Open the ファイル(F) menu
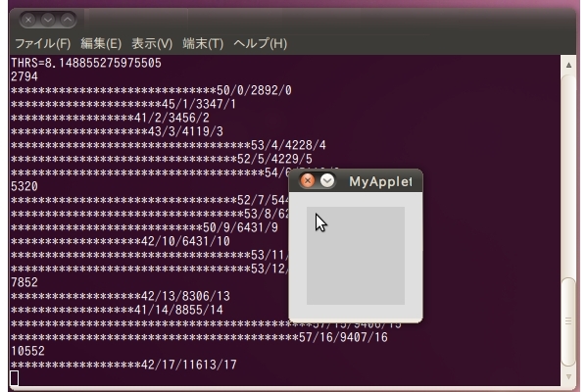Image resolution: width=588 pixels, height=392 pixels. [41, 44]
